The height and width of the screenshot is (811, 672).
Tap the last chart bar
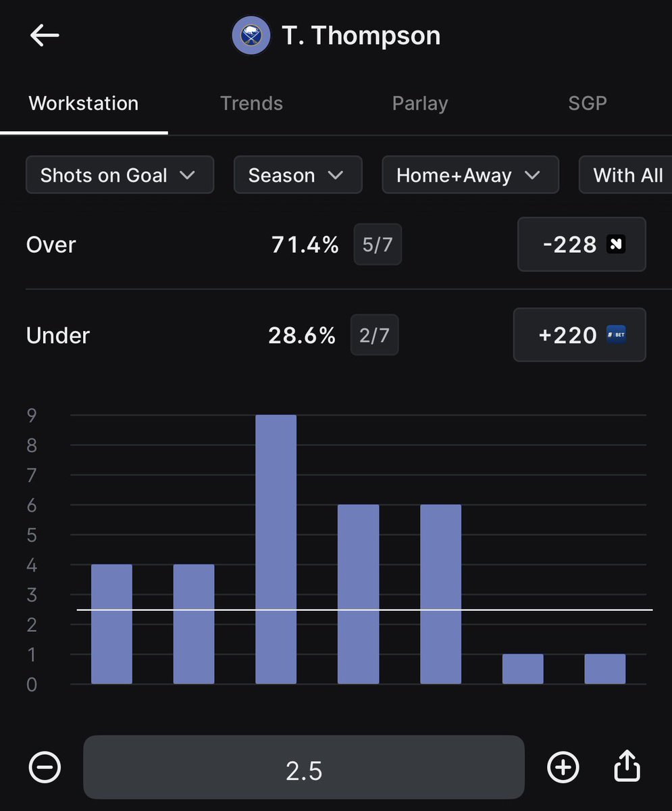tap(605, 669)
